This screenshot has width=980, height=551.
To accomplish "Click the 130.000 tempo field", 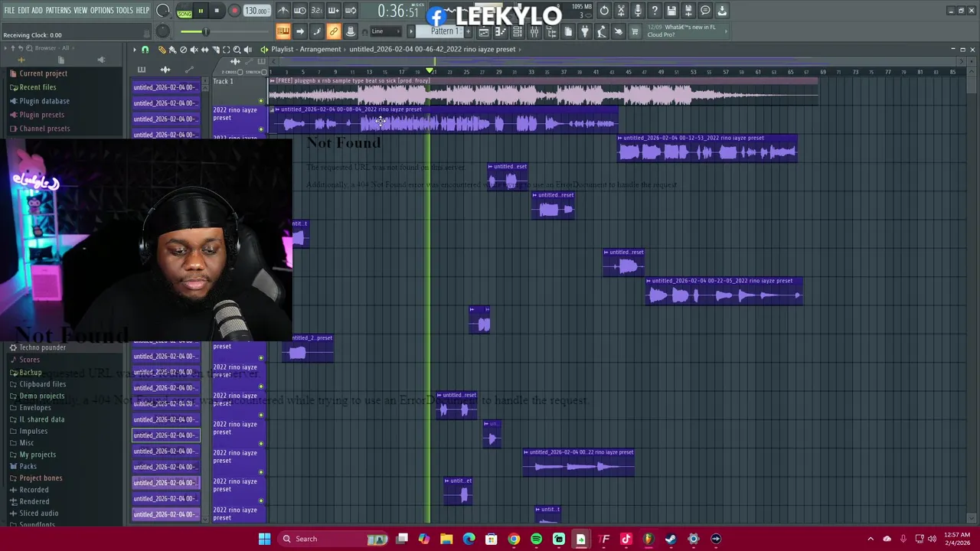I will [x=256, y=11].
